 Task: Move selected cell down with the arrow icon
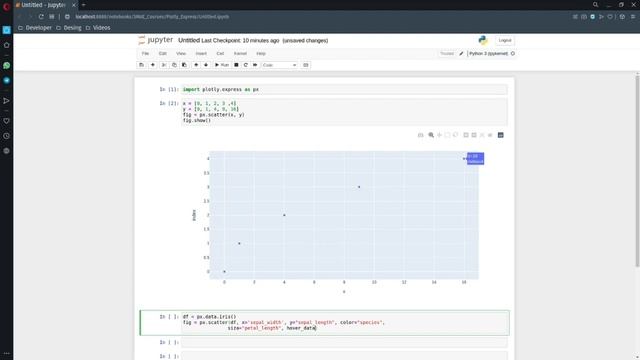206,65
